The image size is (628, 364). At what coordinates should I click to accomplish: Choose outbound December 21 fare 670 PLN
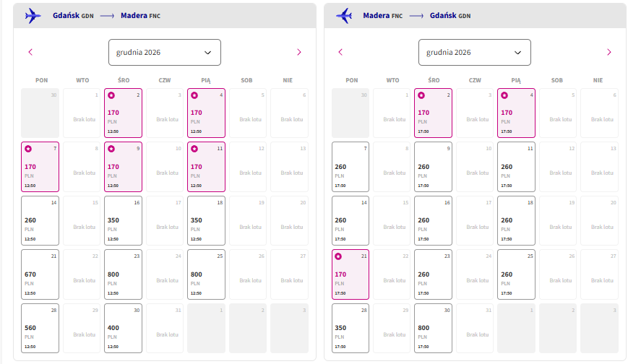pyautogui.click(x=40, y=274)
